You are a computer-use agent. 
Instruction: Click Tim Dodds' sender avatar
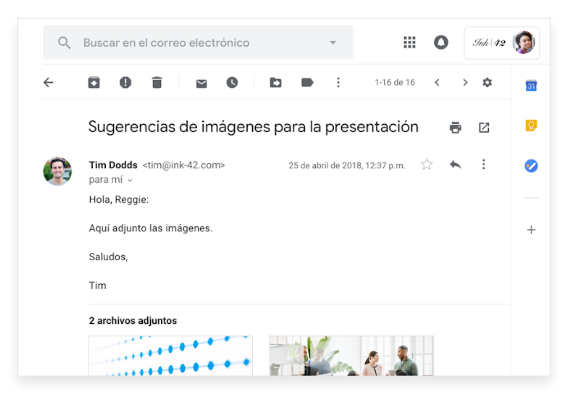tap(58, 171)
